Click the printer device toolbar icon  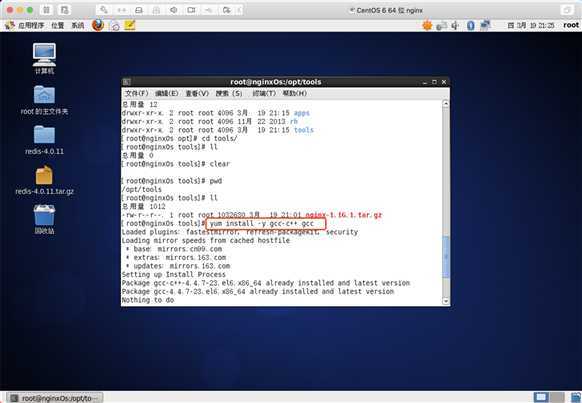coord(156,10)
